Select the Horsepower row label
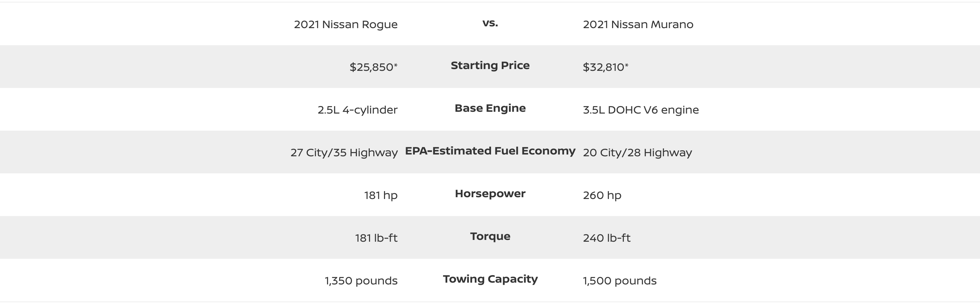This screenshot has width=980, height=304. coord(490,194)
